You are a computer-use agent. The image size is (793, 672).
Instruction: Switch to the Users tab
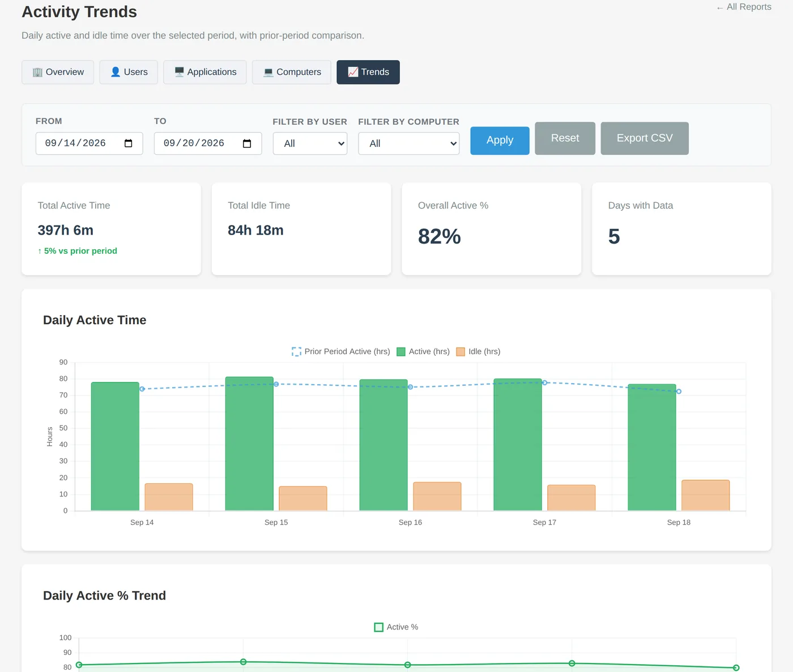[129, 72]
